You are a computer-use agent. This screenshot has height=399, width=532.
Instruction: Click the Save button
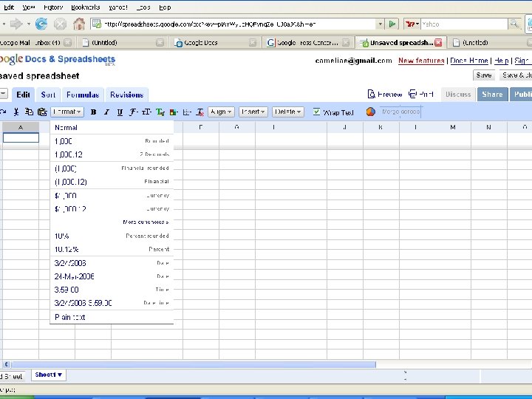pos(483,75)
